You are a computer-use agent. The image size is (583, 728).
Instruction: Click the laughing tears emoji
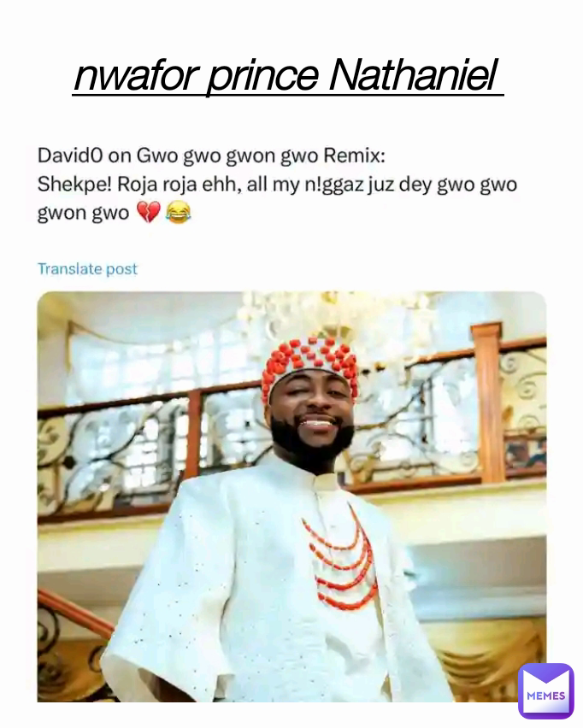(176, 213)
